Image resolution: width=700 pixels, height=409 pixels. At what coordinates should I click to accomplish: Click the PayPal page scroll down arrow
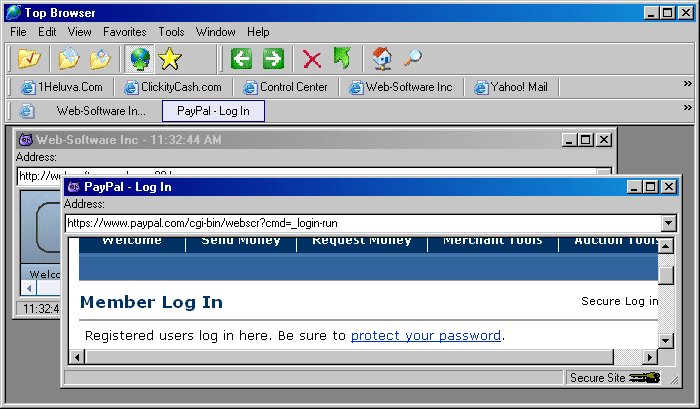[x=665, y=341]
